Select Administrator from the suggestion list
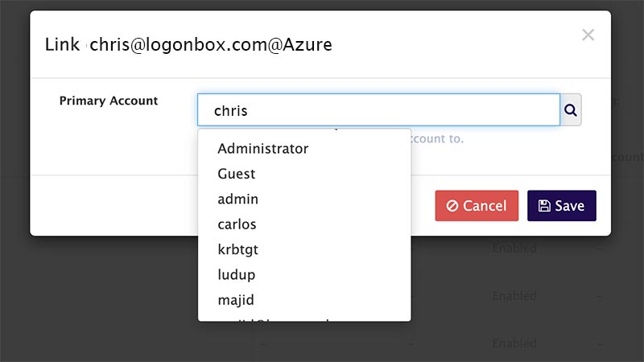This screenshot has height=362, width=644. click(262, 149)
